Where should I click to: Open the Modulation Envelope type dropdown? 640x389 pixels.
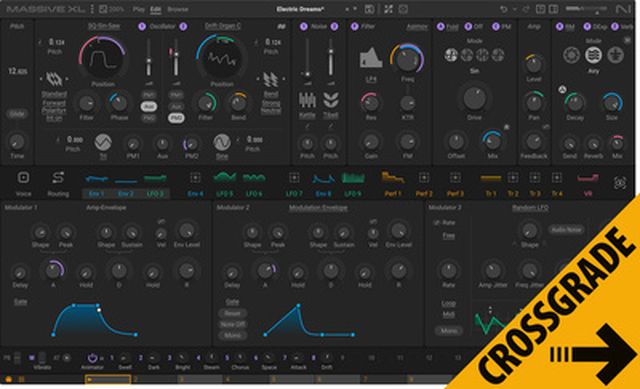click(318, 208)
